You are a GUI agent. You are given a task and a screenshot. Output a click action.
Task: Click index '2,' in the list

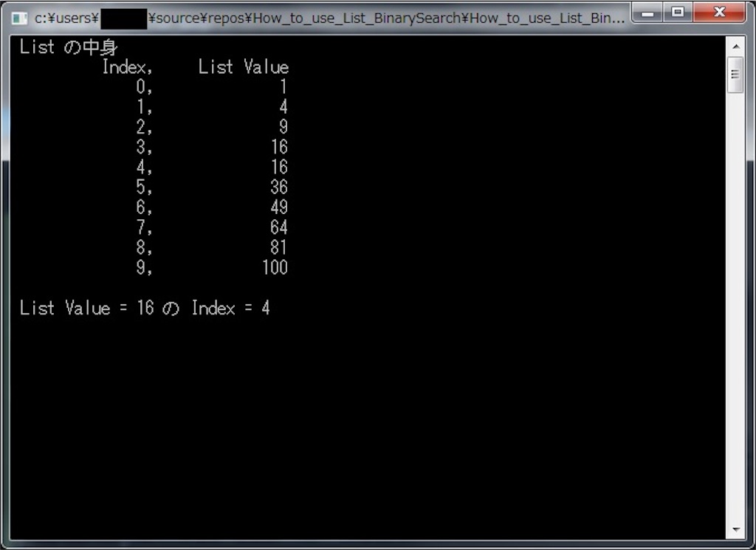tap(144, 127)
